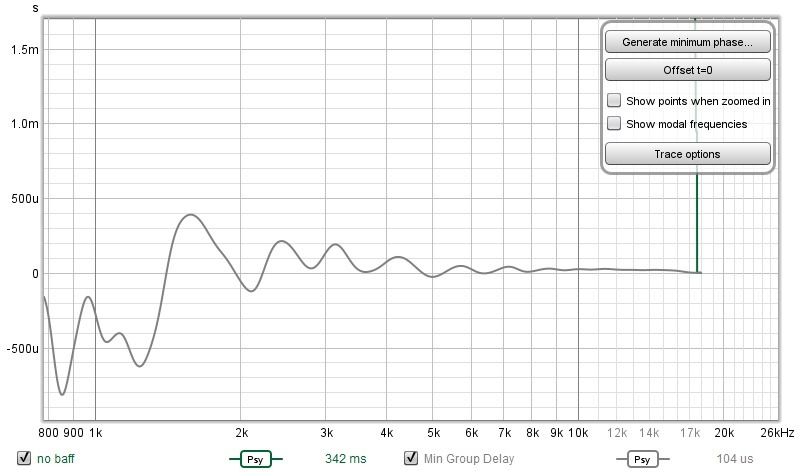Image resolution: width=800 pixels, height=473 pixels.
Task: Uncheck the Min Group Delay checkbox
Action: coord(411,458)
